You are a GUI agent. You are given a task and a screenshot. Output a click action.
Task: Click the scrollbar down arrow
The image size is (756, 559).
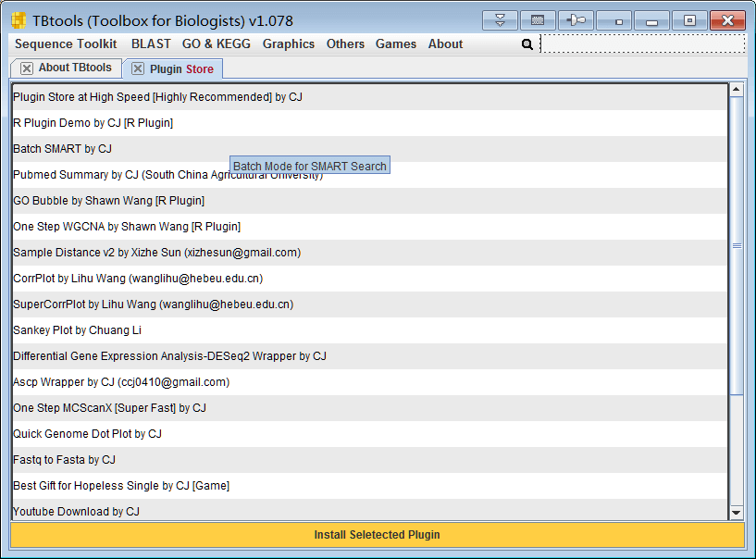pos(737,513)
